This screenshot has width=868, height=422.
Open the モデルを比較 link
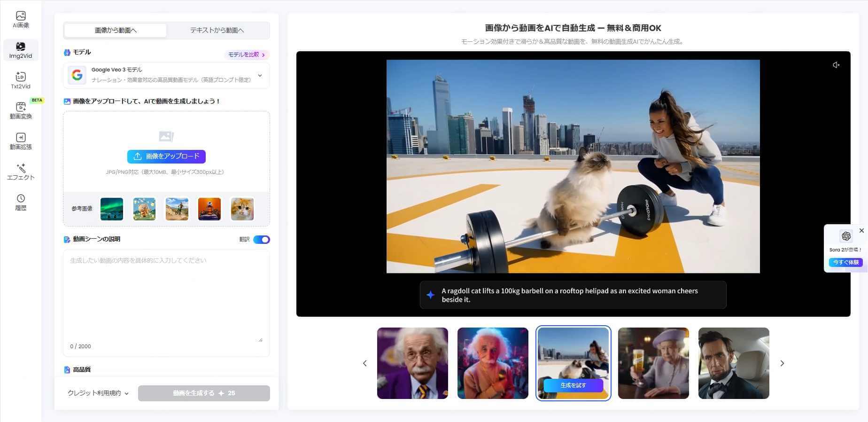tap(247, 55)
